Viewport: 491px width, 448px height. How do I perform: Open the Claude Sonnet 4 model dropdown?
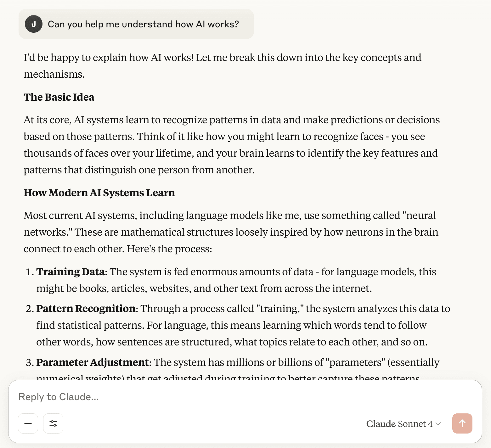[x=404, y=424]
